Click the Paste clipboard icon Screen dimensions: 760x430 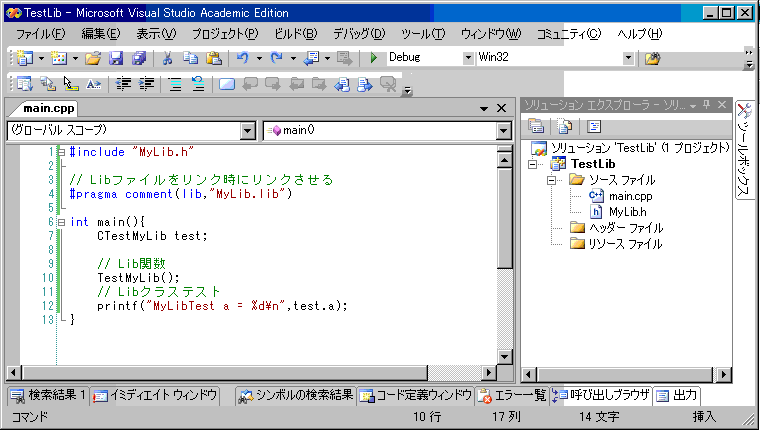212,58
